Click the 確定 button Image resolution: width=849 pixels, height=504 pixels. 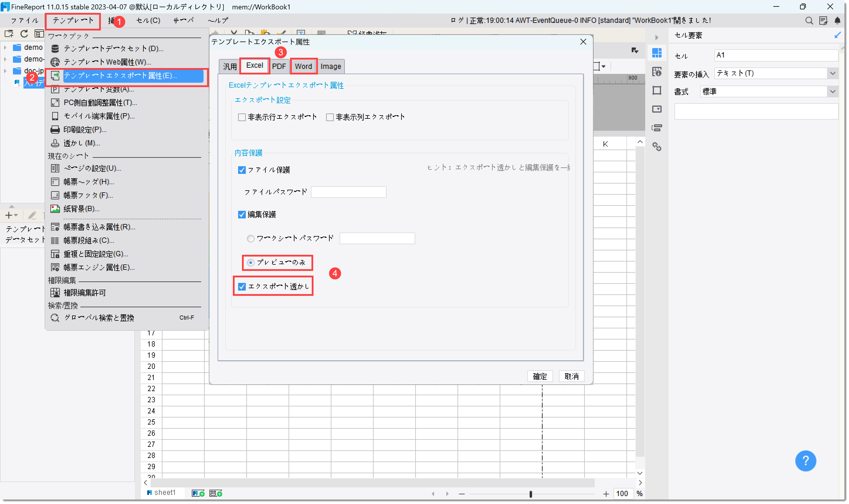pos(540,376)
